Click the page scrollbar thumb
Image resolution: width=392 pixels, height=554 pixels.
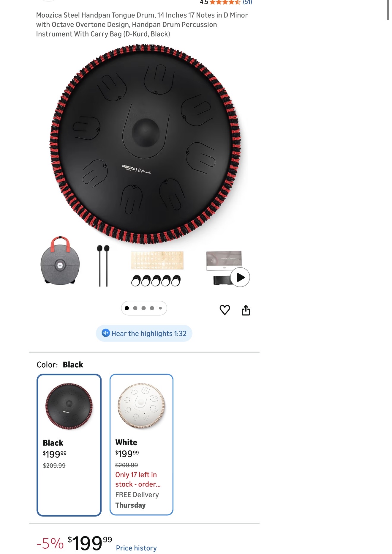388,10
